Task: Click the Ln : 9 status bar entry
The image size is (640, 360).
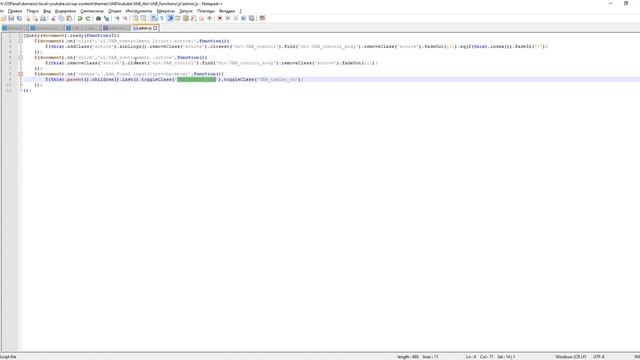Action: pos(471,357)
